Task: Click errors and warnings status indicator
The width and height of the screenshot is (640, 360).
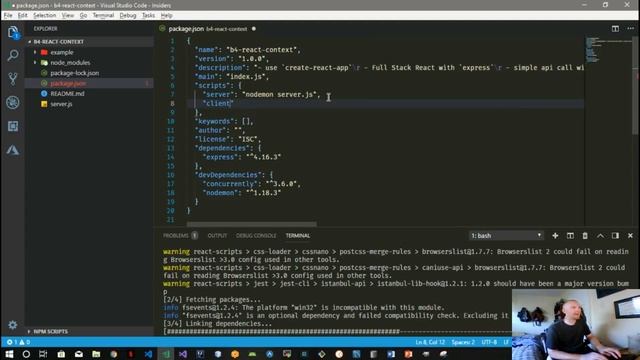Action: click(x=18, y=342)
